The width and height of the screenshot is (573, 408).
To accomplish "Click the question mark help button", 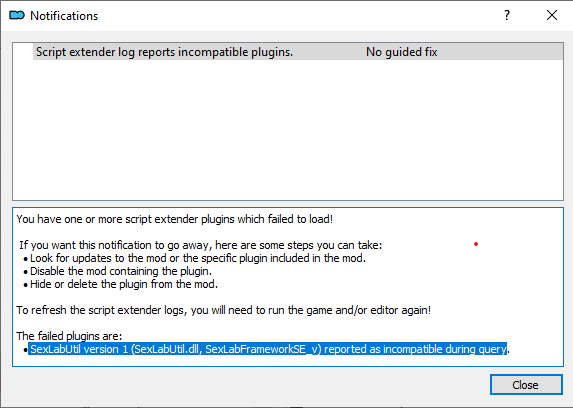I will 507,15.
